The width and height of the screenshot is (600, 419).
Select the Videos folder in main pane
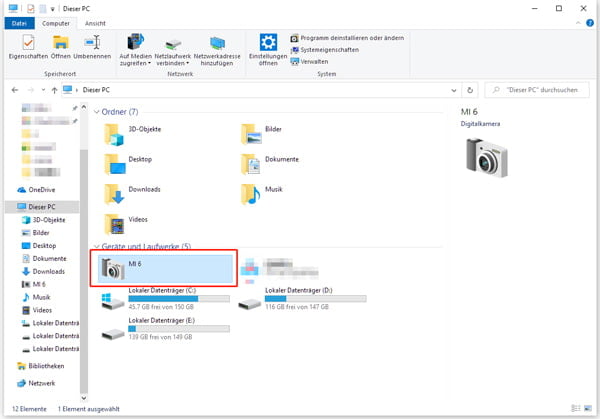[x=126, y=224]
